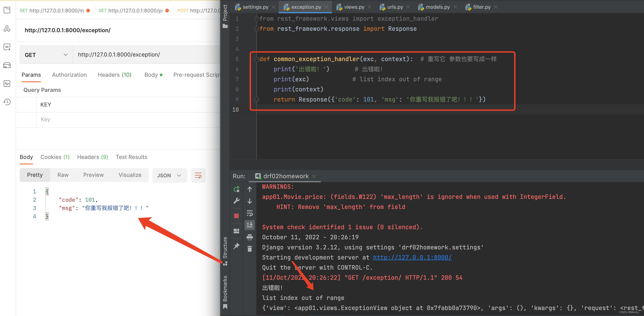
Task: Click line number 10 in editor gutter
Action: click(x=235, y=110)
